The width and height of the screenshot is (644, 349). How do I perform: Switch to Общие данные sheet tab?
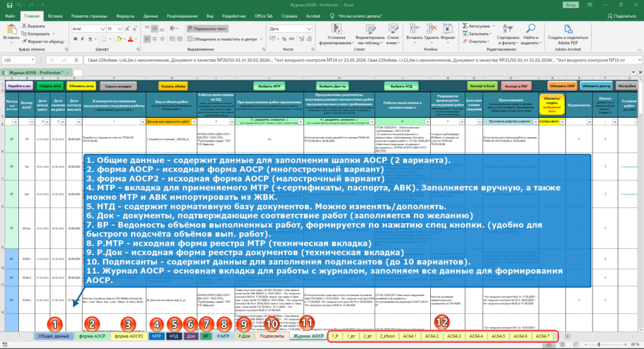click(54, 336)
